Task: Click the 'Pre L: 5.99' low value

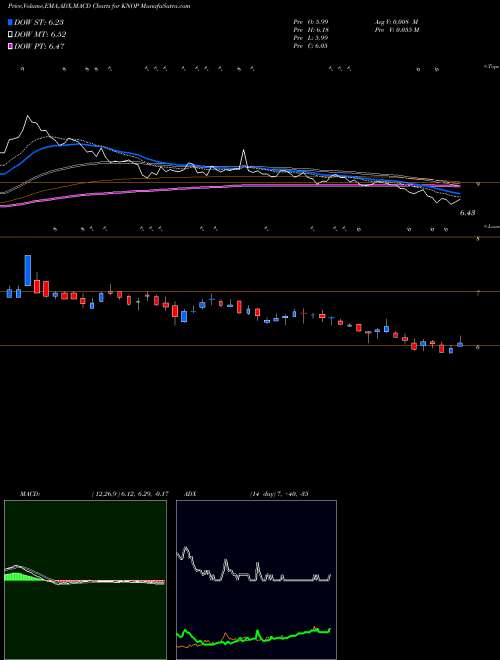Action: (311, 37)
